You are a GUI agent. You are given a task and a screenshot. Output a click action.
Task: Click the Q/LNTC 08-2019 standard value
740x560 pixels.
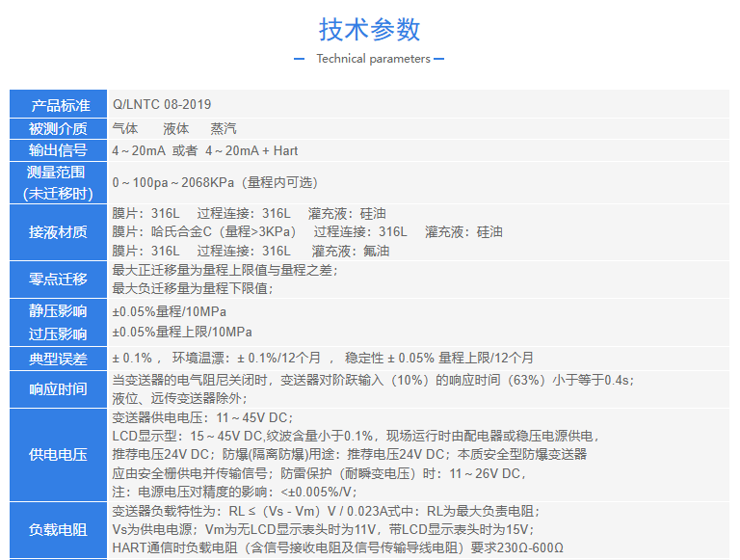(162, 104)
